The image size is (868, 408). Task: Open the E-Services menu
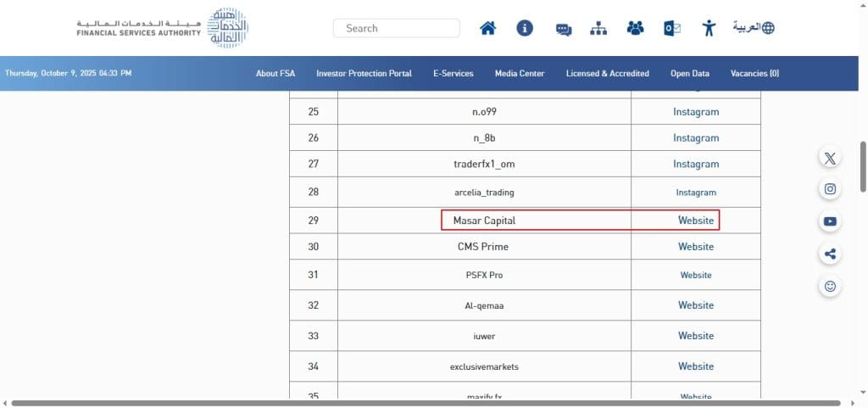point(453,74)
